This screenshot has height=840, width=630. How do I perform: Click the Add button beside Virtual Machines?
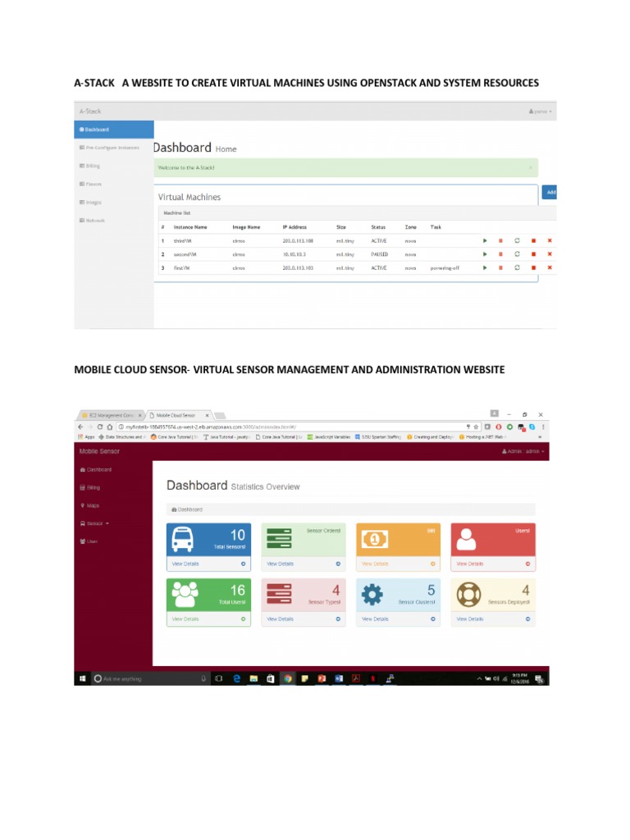549,192
